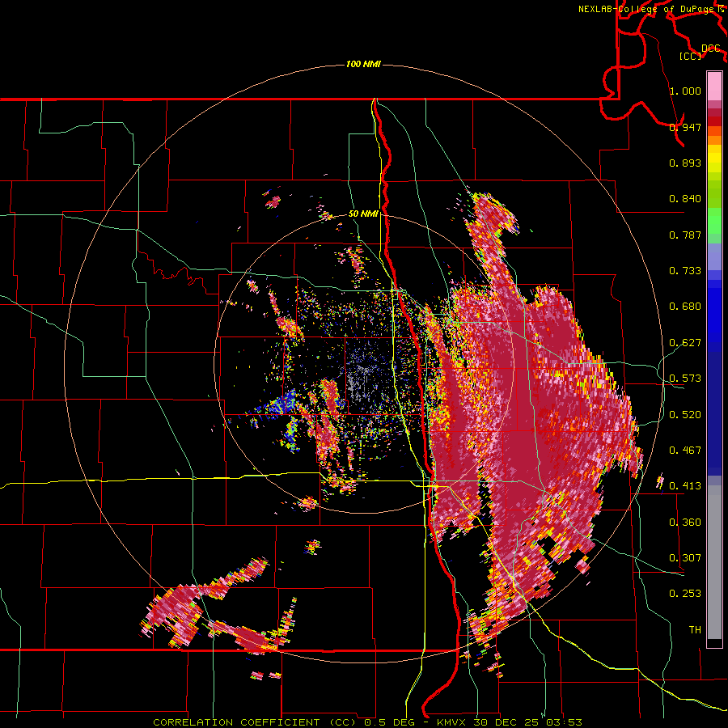
Task: Click the 0.680 legend value
Action: coord(685,307)
